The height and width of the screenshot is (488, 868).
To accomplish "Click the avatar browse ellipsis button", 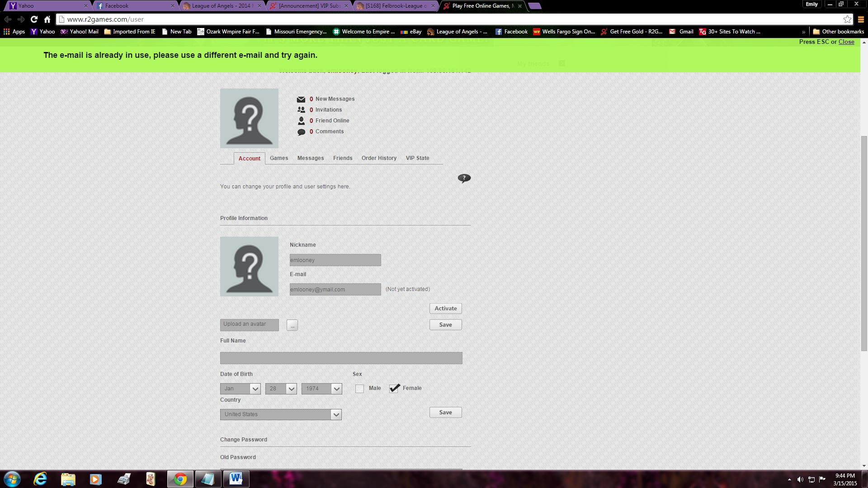I will (292, 325).
